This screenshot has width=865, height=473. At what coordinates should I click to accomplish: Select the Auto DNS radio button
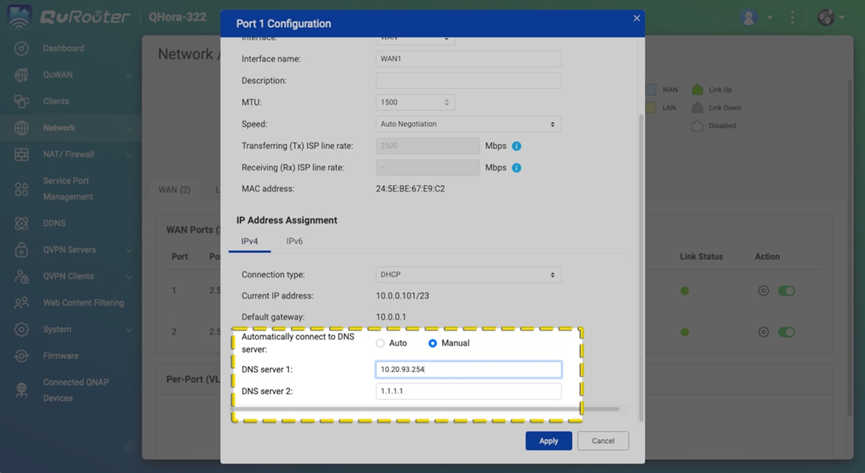click(380, 343)
